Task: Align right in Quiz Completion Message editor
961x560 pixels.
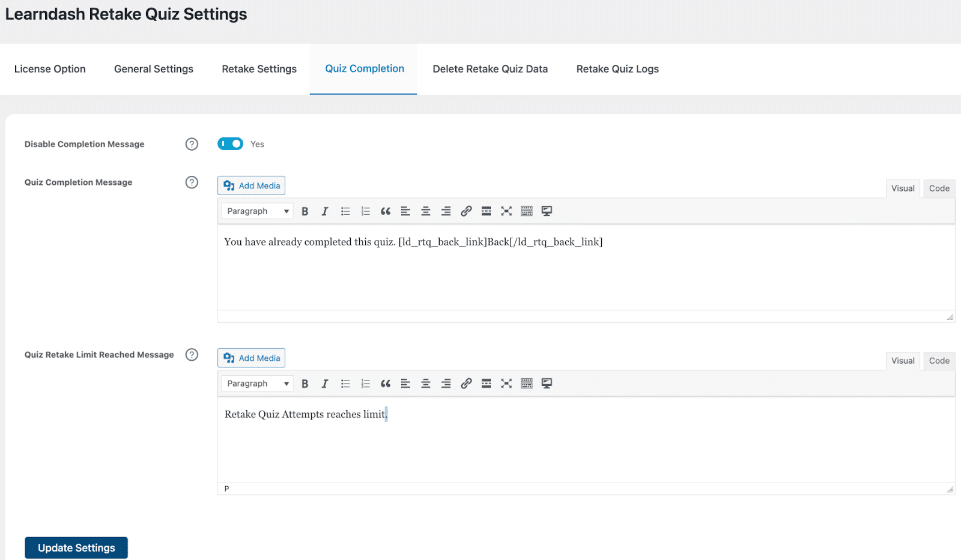Action: [446, 211]
